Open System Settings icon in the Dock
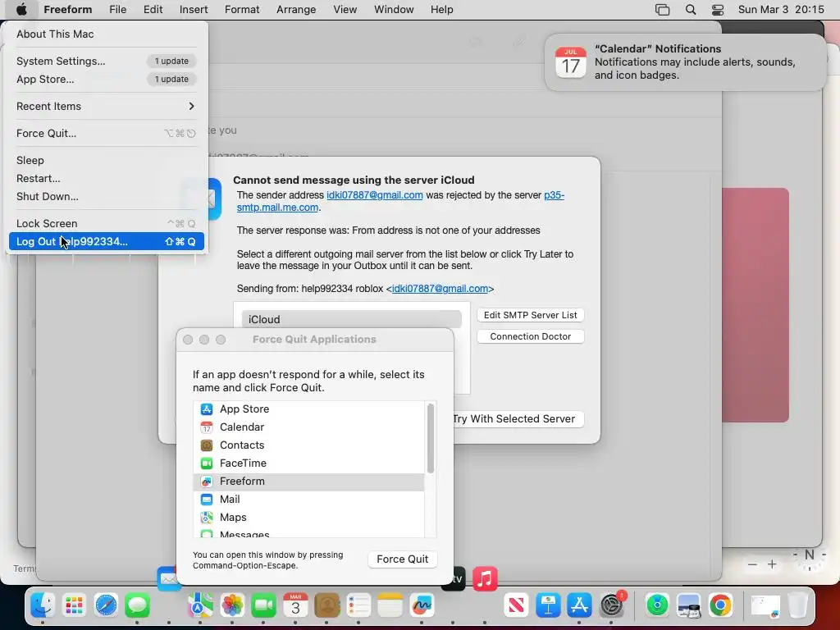This screenshot has width=840, height=630. [611, 605]
